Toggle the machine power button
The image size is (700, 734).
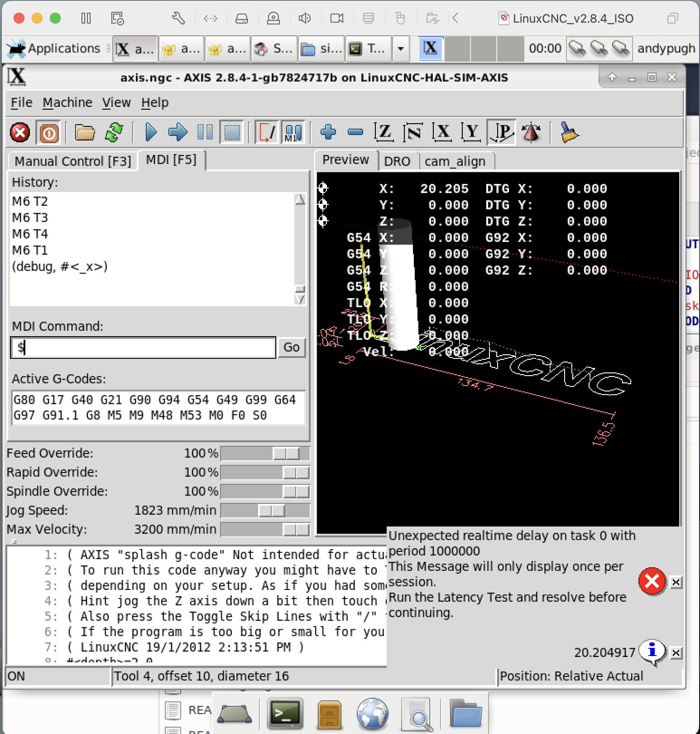coord(49,133)
